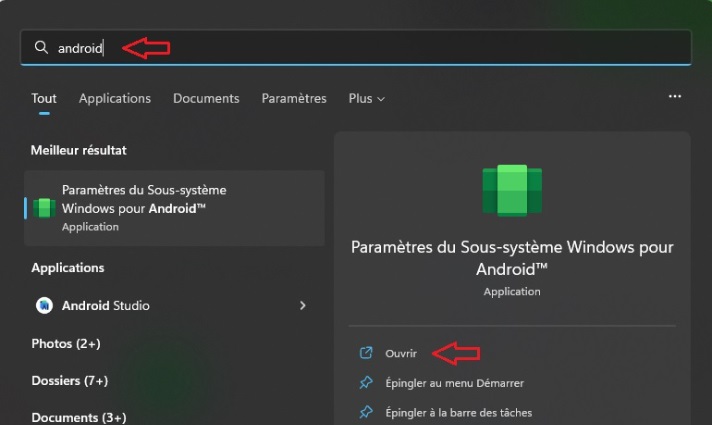The height and width of the screenshot is (425, 712).
Task: Click the green Android subsystem icon in best result
Action: pyautogui.click(x=44, y=208)
